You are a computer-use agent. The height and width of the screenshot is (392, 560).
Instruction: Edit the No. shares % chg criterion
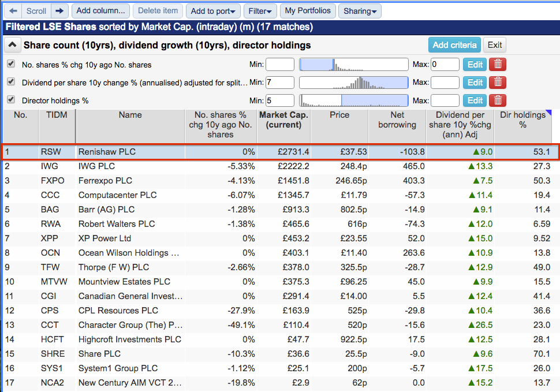475,65
